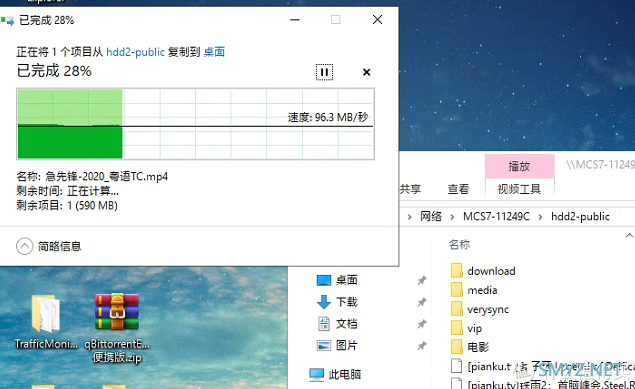635x389 pixels.
Task: Unpin 下载 using its pin icon
Action: [x=422, y=302]
